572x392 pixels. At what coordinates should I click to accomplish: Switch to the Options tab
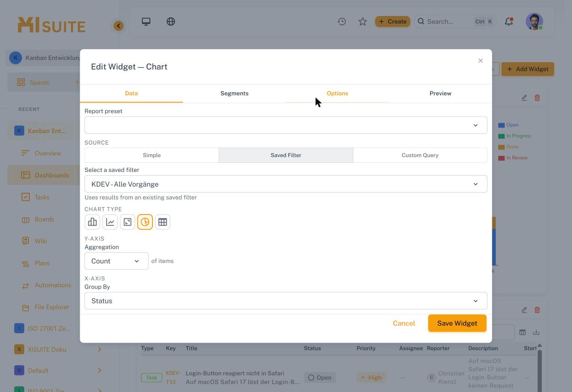click(x=338, y=93)
